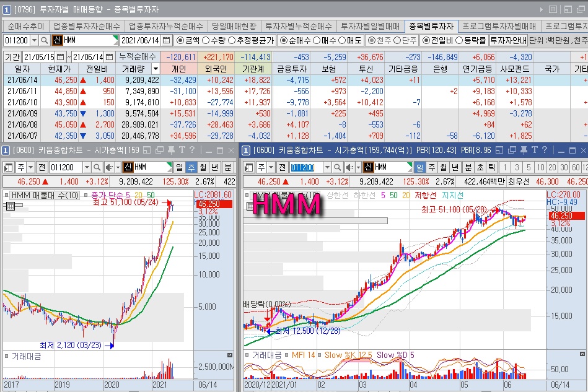Expand the 거래량 column dropdown arrow

click(x=156, y=69)
